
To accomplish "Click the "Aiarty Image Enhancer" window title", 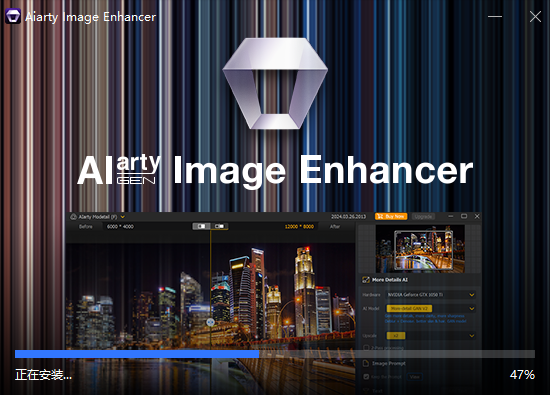I will click(x=90, y=17).
